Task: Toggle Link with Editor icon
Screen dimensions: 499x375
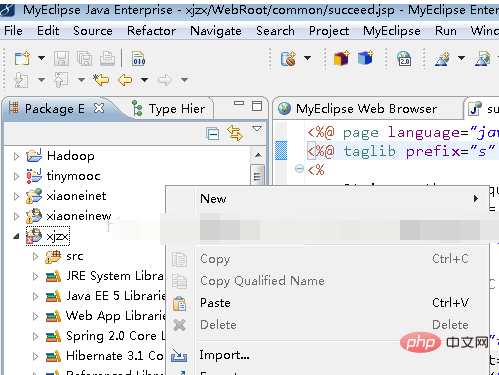Action: pos(235,133)
